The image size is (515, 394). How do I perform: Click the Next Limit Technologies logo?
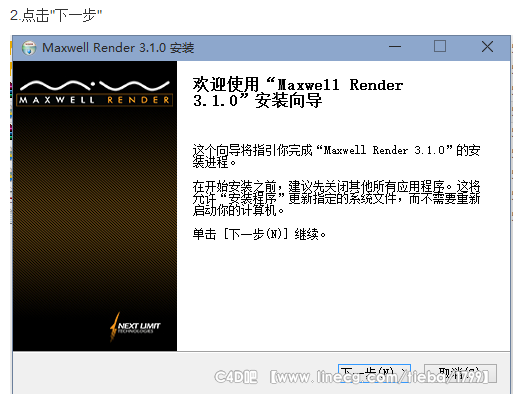pyautogui.click(x=135, y=327)
